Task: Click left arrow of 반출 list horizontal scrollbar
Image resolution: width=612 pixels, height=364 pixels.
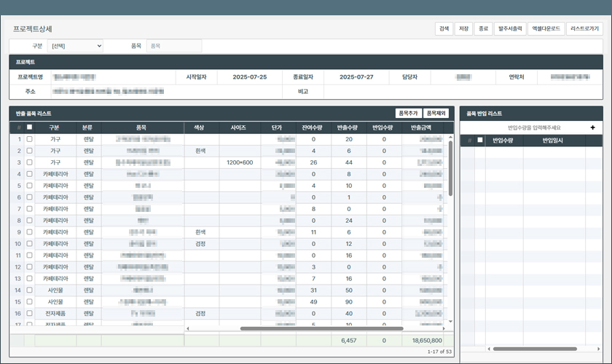Action: tap(189, 328)
